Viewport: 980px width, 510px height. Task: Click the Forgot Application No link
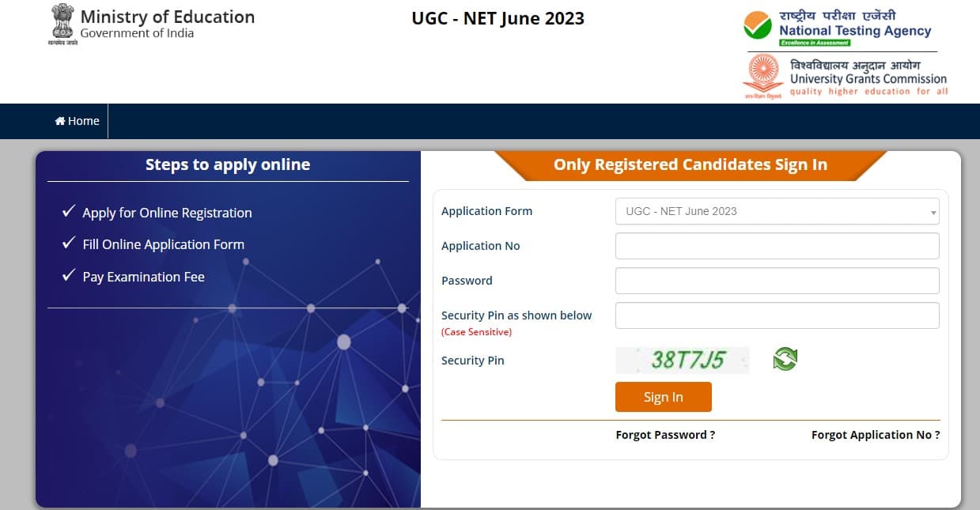point(875,434)
